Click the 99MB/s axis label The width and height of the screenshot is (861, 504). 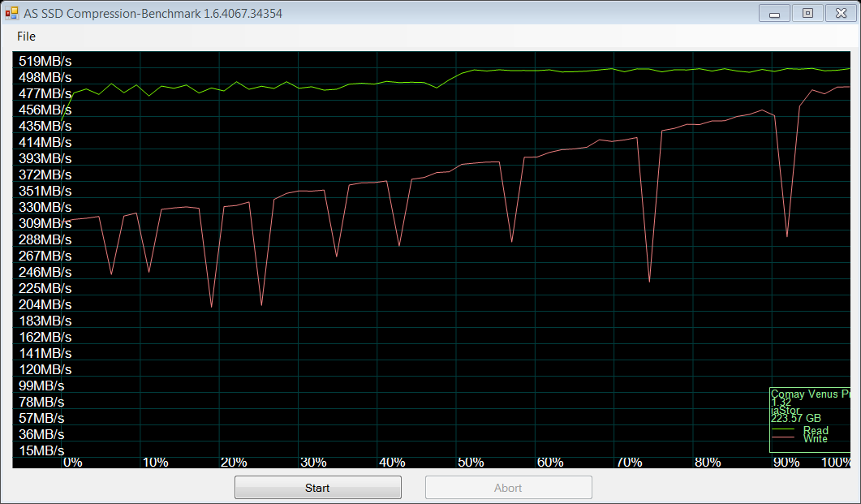point(41,386)
